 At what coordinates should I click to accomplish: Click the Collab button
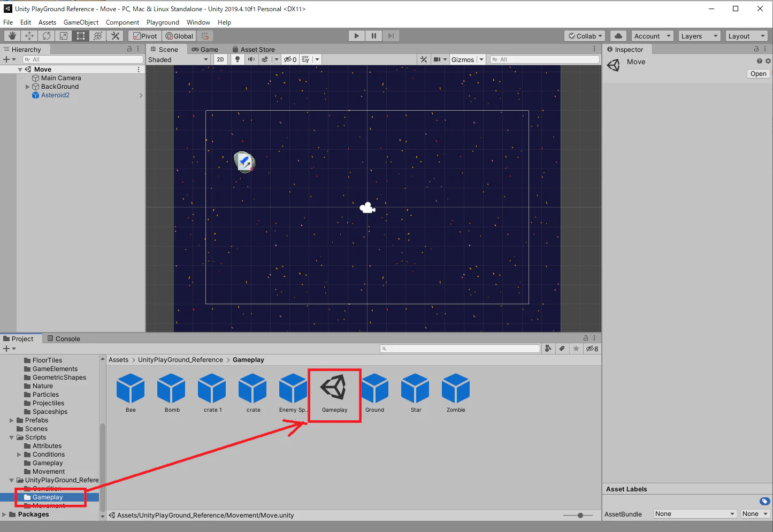[x=585, y=36]
